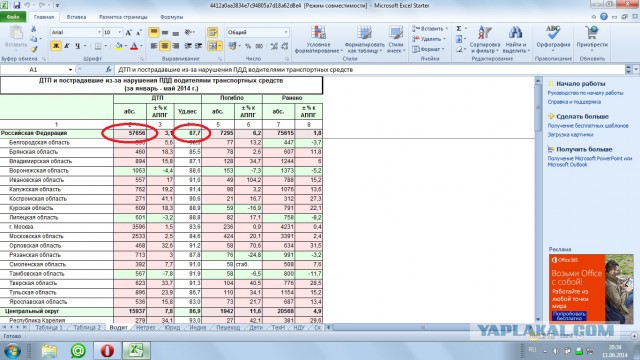Open the Пешеход sheet tab
This screenshot has width=640, height=360.
[x=228, y=327]
